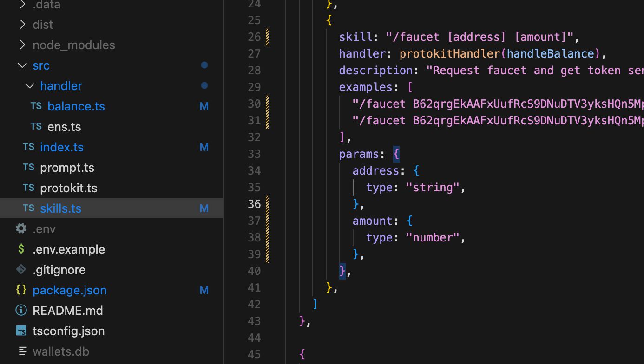Image resolution: width=644 pixels, height=364 pixels.
Task: Open balance.ts in the explorer
Action: click(x=76, y=106)
